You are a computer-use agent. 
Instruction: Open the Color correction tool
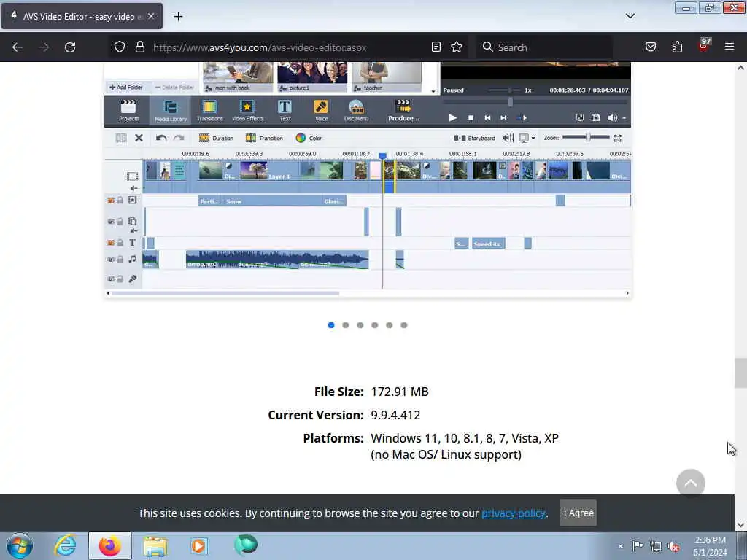309,138
